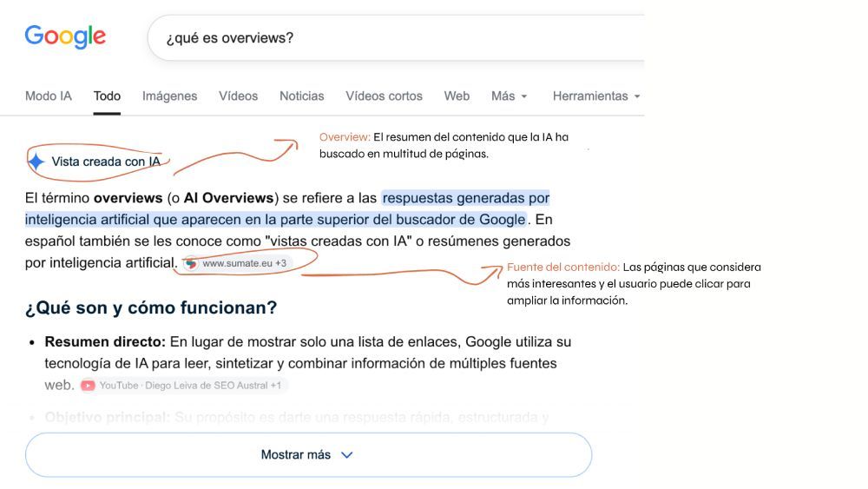The height and width of the screenshot is (489, 868).
Task: Click the highlighted text respuestas generadas por
Action: pyautogui.click(x=465, y=198)
